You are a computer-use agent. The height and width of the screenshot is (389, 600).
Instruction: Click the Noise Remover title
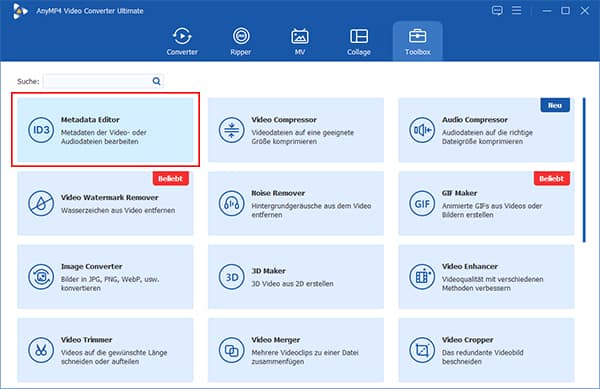[x=278, y=193]
